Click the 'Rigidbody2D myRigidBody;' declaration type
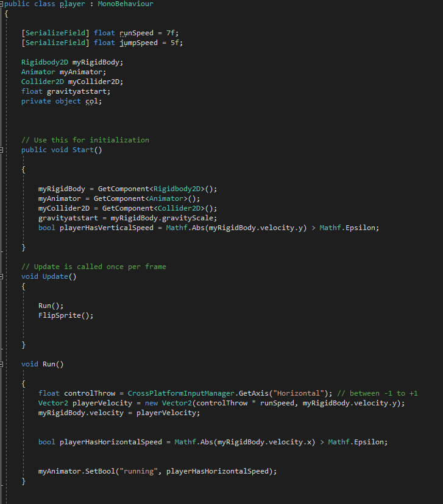Image resolution: width=443 pixels, height=504 pixels. (44, 62)
